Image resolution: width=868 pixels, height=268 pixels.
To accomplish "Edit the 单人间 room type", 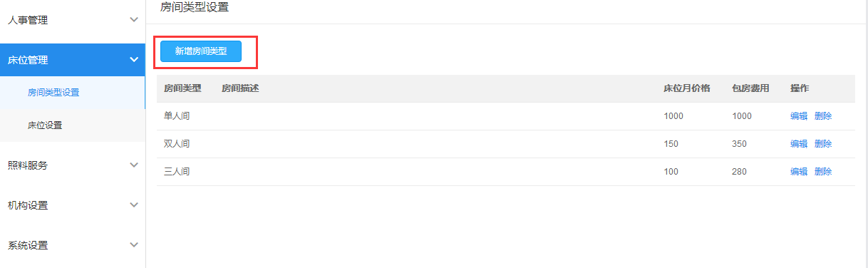I will pyautogui.click(x=799, y=116).
